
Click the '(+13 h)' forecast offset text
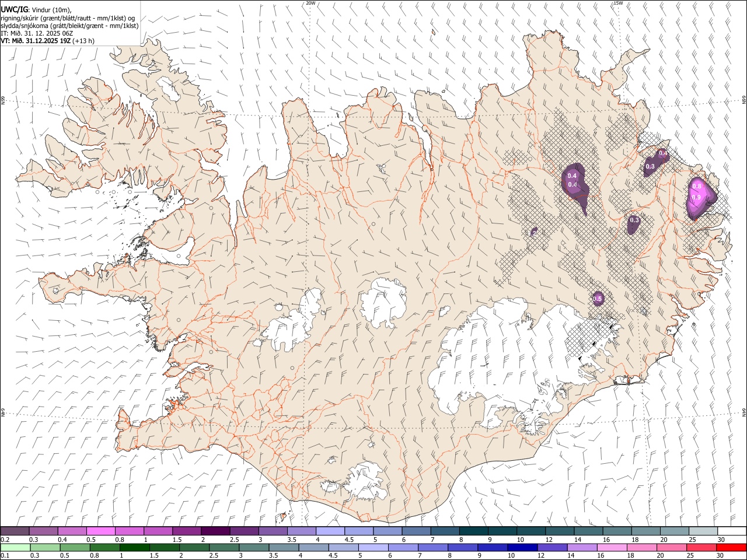tap(84, 41)
